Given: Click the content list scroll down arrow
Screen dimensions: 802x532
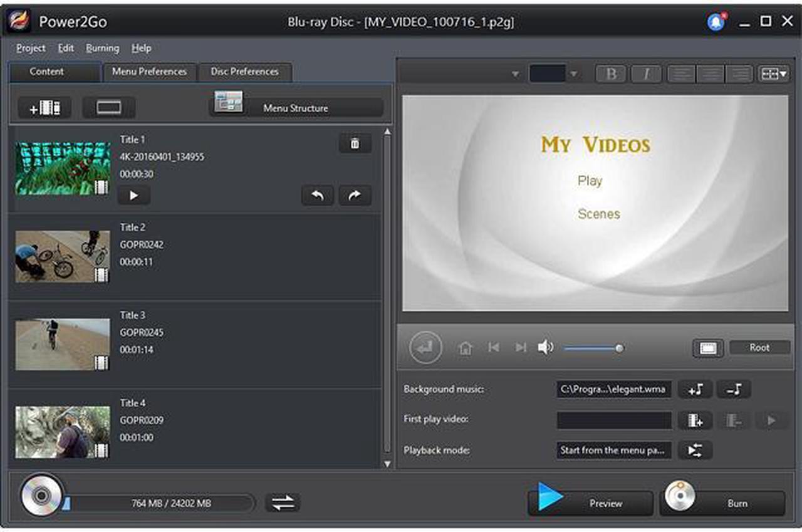Looking at the screenshot, I should [x=387, y=464].
